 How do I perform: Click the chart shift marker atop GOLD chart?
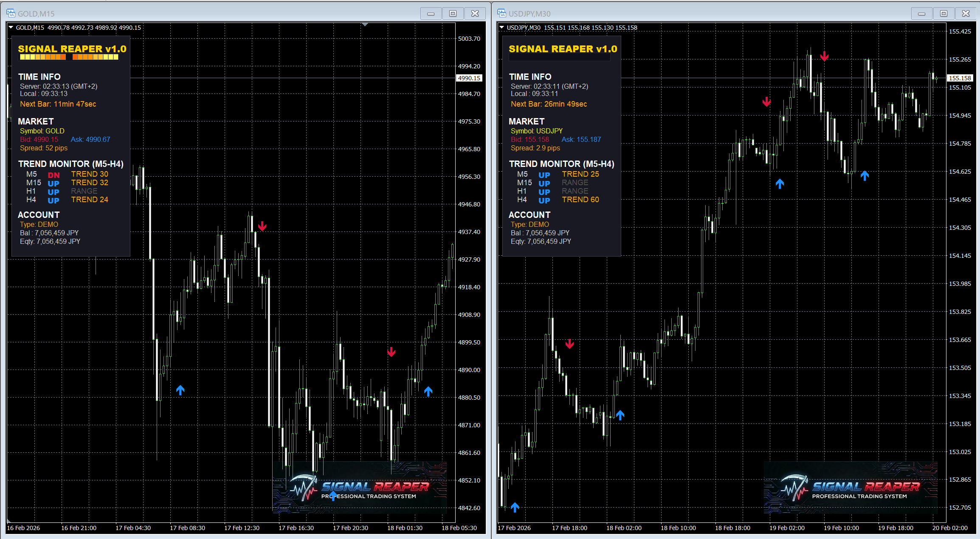pyautogui.click(x=365, y=25)
